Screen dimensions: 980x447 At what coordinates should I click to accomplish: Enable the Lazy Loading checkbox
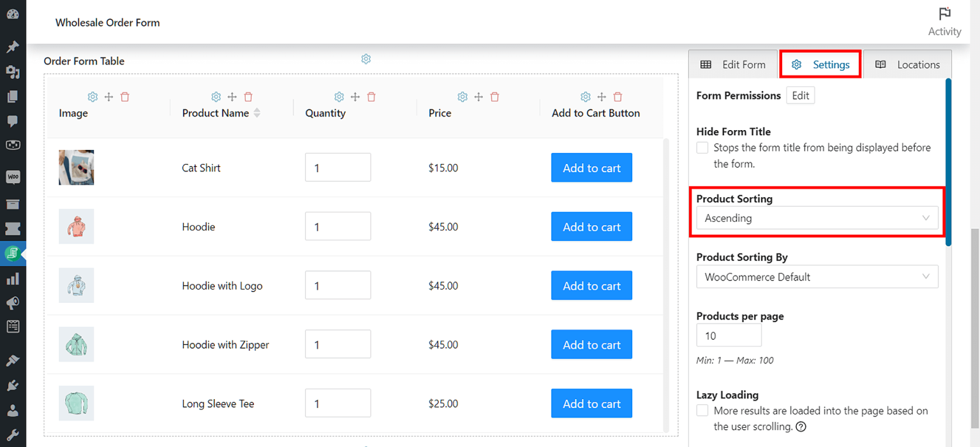(x=702, y=410)
